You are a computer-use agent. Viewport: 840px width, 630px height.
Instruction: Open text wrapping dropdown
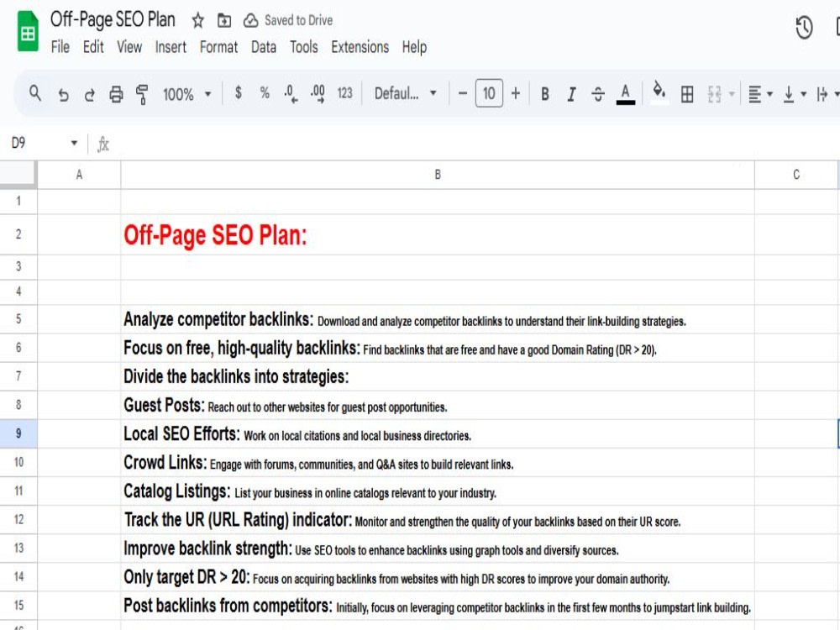point(827,94)
